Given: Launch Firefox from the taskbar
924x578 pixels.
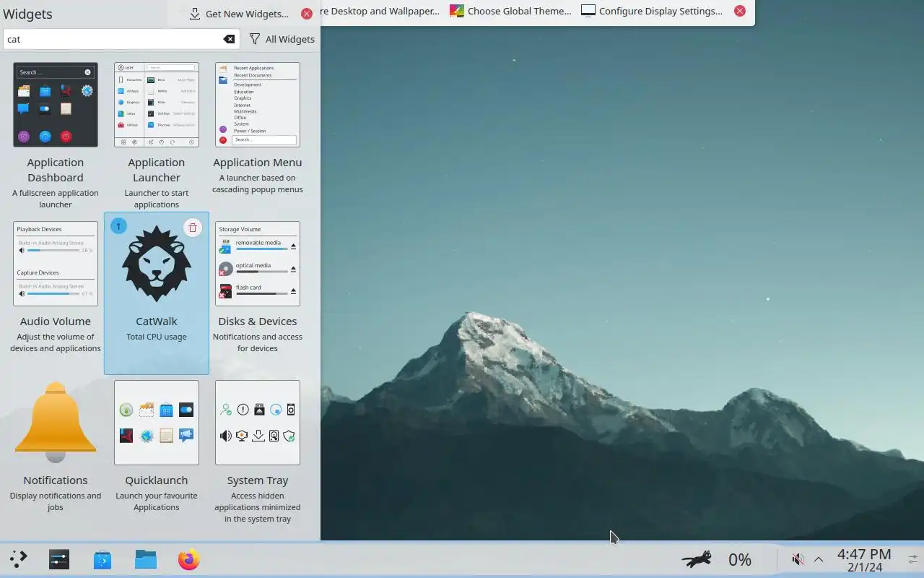Looking at the screenshot, I should tap(189, 559).
